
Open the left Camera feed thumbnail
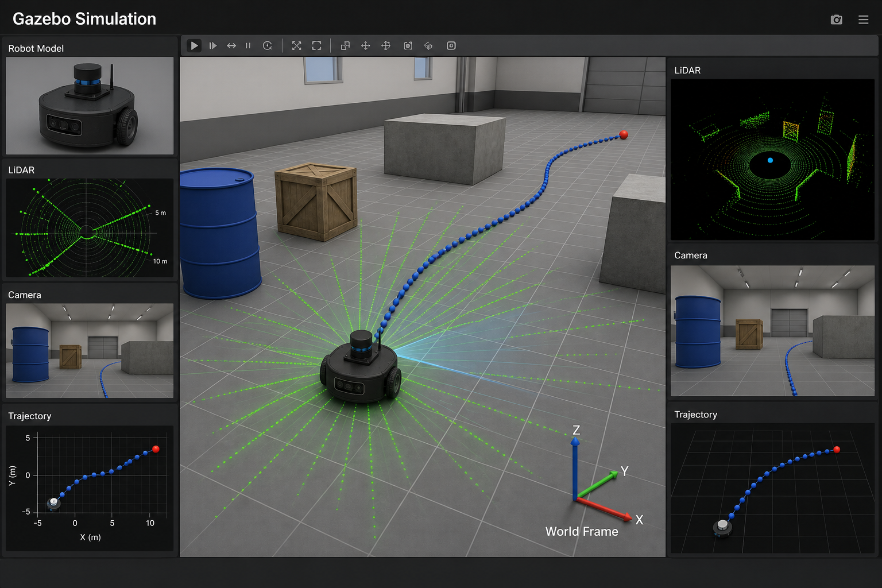click(90, 350)
